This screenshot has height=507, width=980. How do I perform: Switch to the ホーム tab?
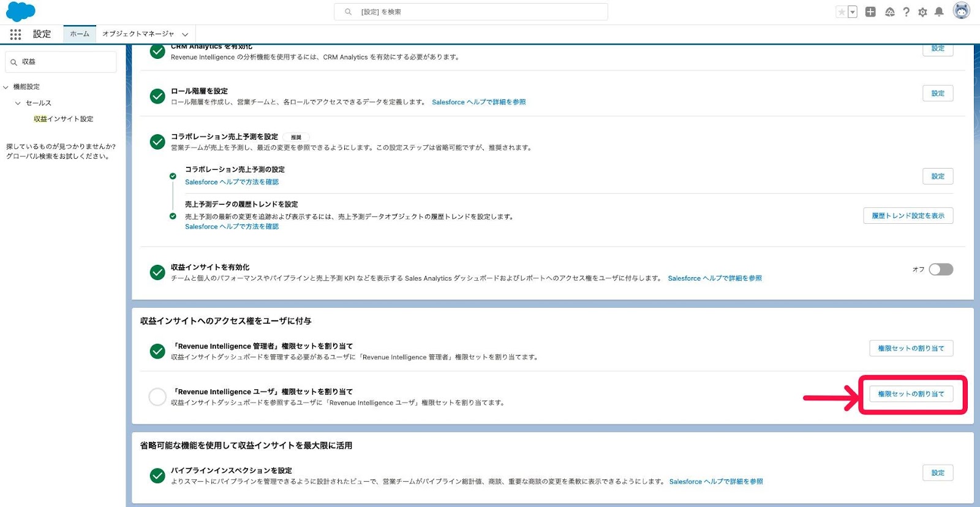80,34
